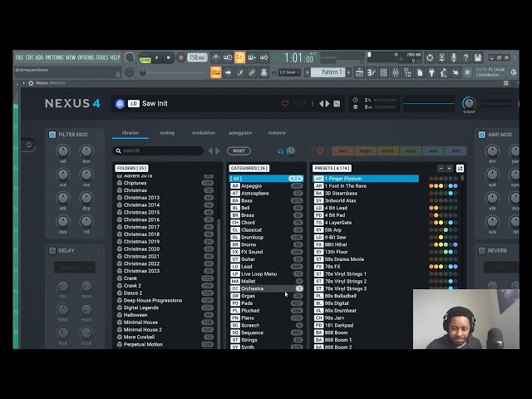532x399 pixels.
Task: Select the Christmas 2020 folder
Action: coord(165,249)
